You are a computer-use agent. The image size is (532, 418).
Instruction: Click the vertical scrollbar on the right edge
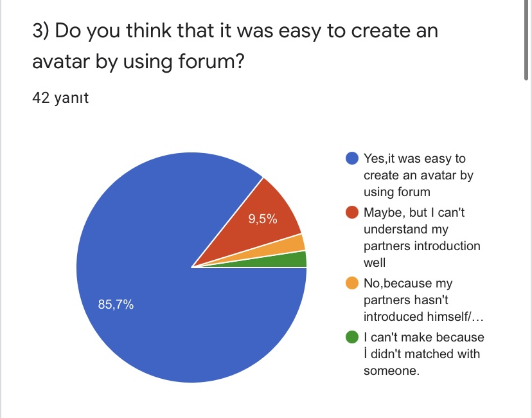pos(528,39)
